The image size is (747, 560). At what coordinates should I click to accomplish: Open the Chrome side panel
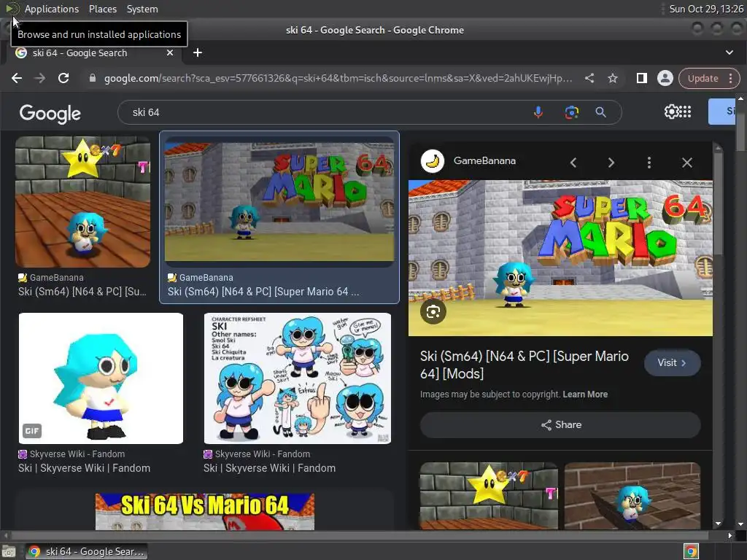coord(642,78)
